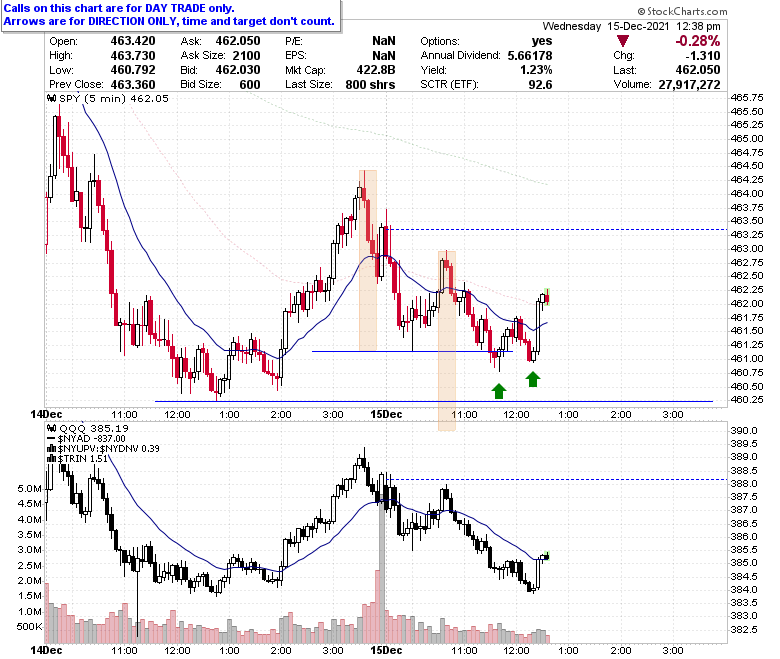This screenshot has height=659, width=780.
Task: Click the Annual Dividend value 5.66178
Action: [x=530, y=56]
